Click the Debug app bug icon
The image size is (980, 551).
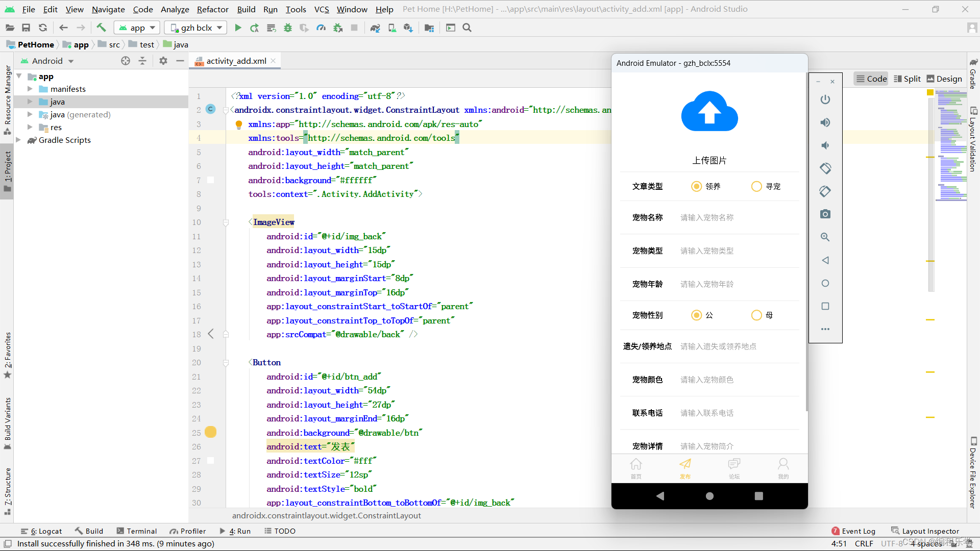(x=288, y=28)
